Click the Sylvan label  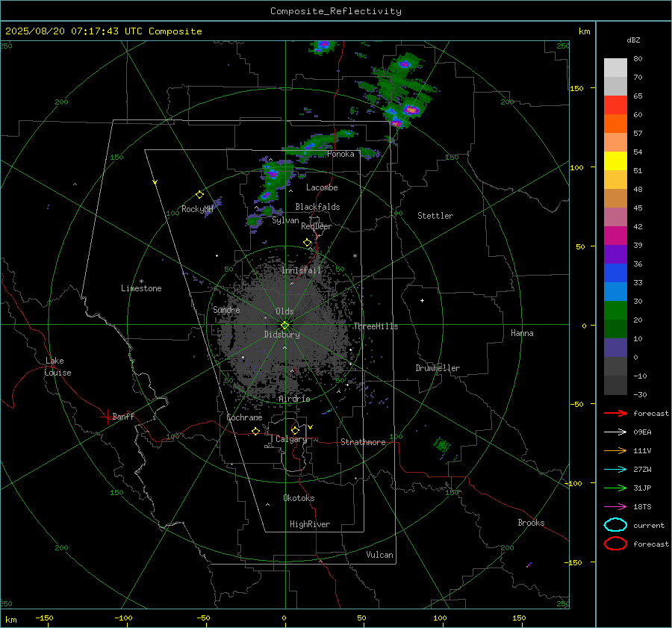[x=285, y=220]
